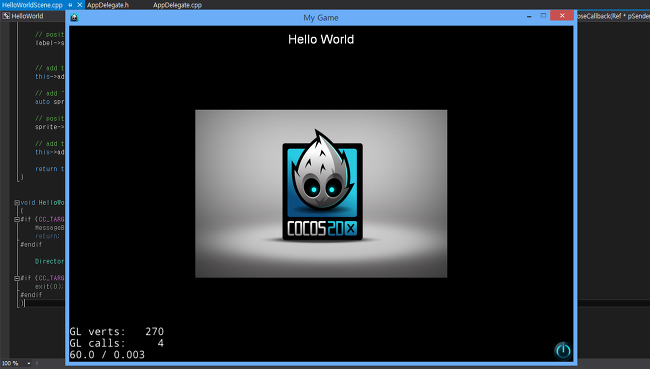This screenshot has height=369, width=650.
Task: Close the HelloWorldScene.cpp tab
Action: click(80, 5)
